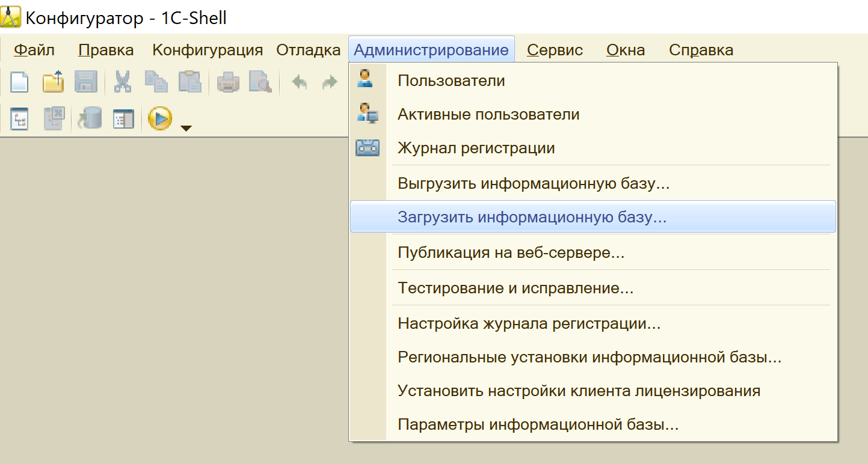Click the Save floppy disk icon
Screen dimensions: 868x464
[86, 82]
